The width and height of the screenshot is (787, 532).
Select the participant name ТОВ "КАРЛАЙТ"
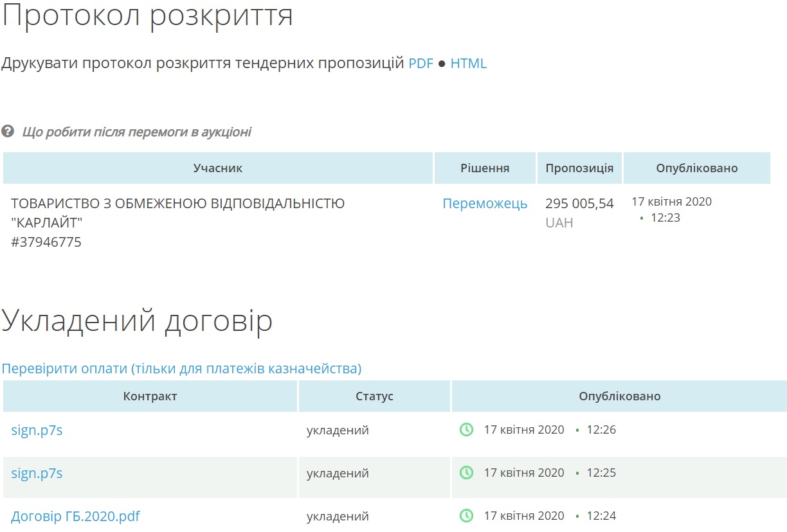point(177,213)
